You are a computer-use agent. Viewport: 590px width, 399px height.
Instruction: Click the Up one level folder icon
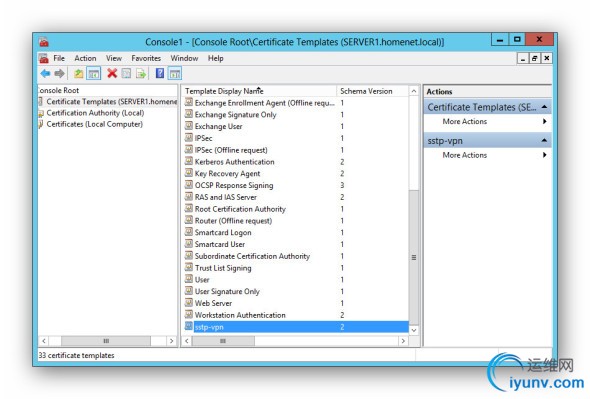(x=78, y=73)
